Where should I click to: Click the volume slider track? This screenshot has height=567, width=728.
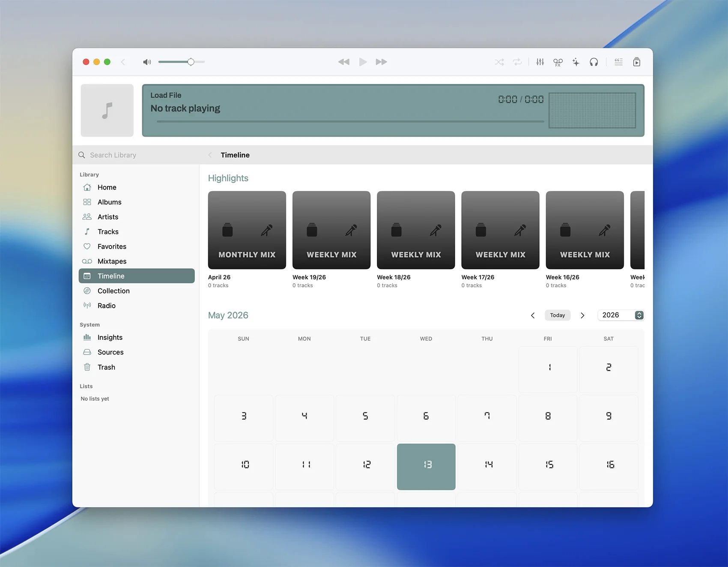[182, 62]
